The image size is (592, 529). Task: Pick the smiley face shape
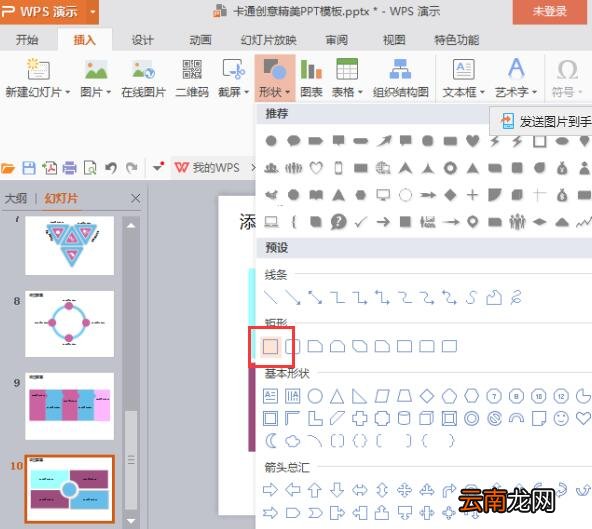[561, 418]
